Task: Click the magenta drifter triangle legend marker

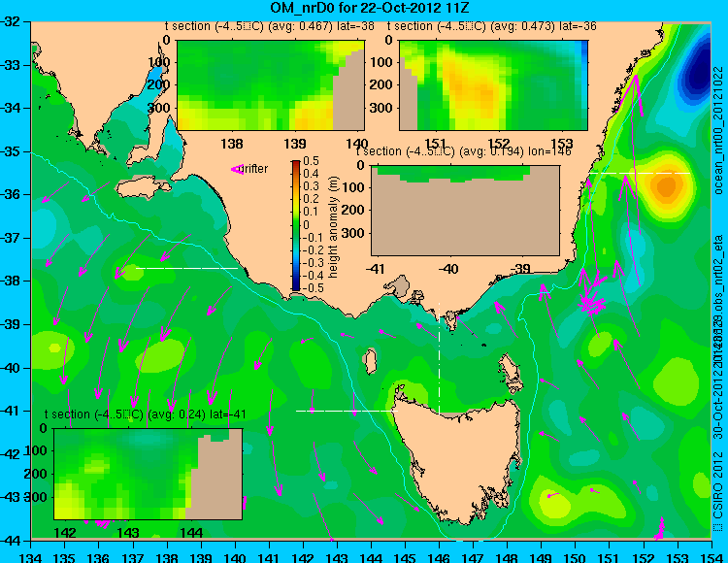Action: [x=237, y=170]
